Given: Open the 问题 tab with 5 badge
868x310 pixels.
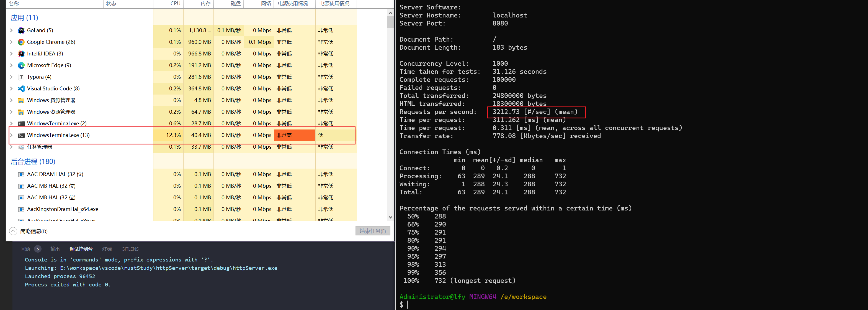Looking at the screenshot, I should [x=25, y=249].
